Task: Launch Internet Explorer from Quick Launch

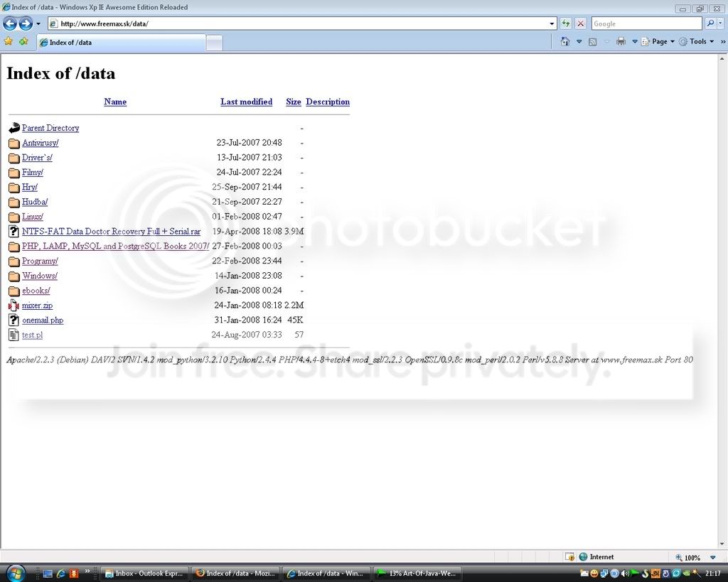Action: point(60,573)
